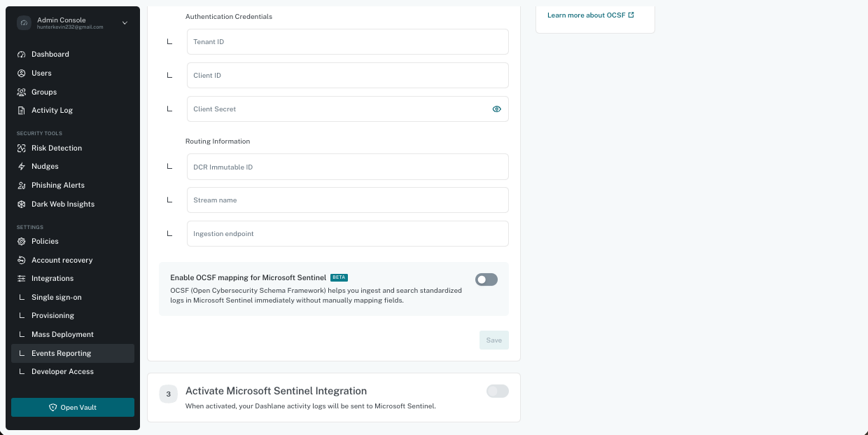Select Events Reporting sub-item
Screen dimensions: 868x435
pyautogui.click(x=73, y=353)
